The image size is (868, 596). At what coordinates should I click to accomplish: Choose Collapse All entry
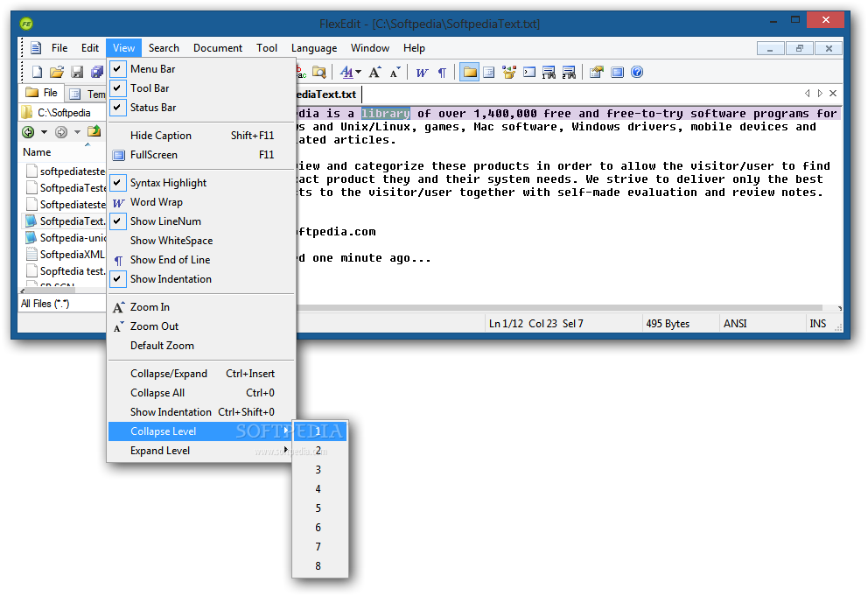(x=201, y=393)
